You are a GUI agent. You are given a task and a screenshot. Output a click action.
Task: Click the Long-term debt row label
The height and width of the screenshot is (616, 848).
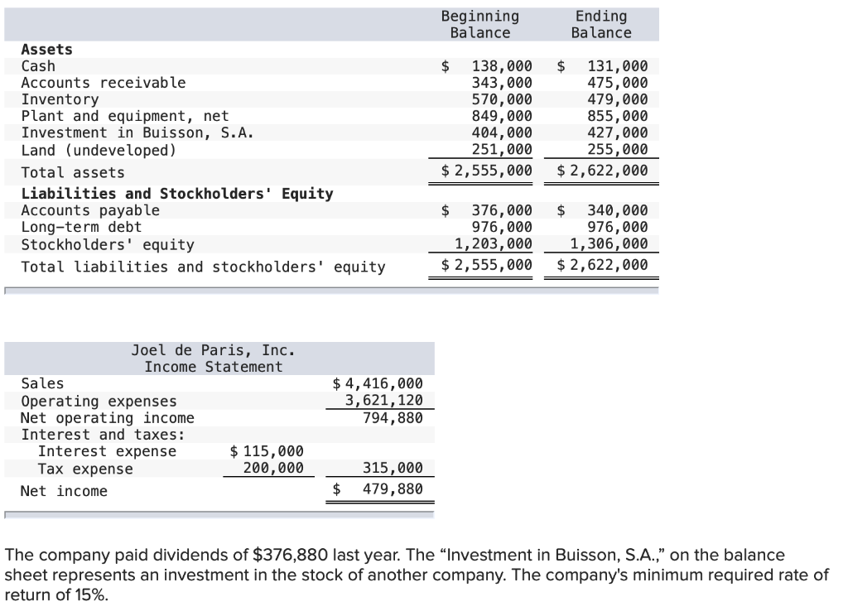82,227
